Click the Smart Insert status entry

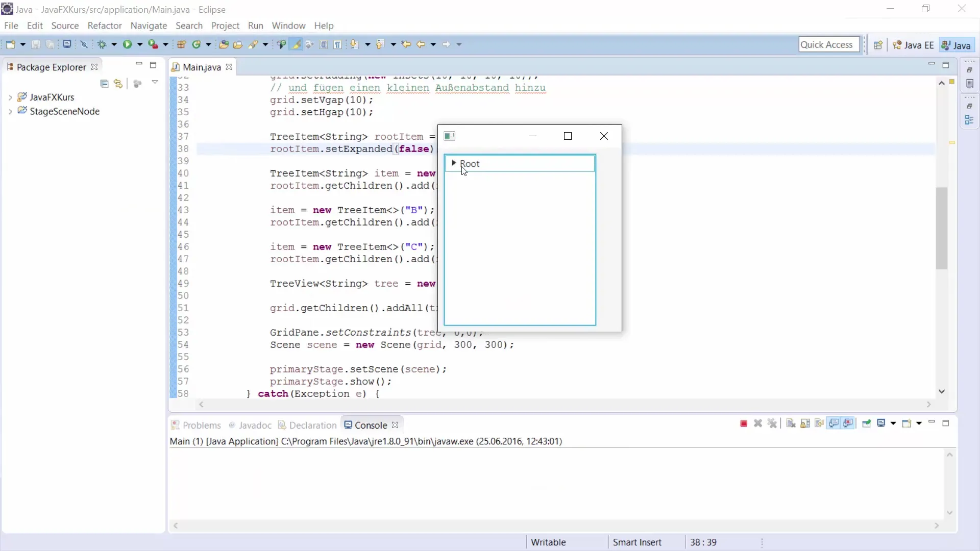pyautogui.click(x=637, y=542)
